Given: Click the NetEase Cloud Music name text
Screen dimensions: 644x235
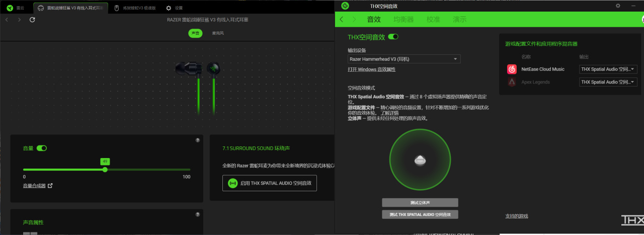Looking at the screenshot, I should click(x=543, y=69).
